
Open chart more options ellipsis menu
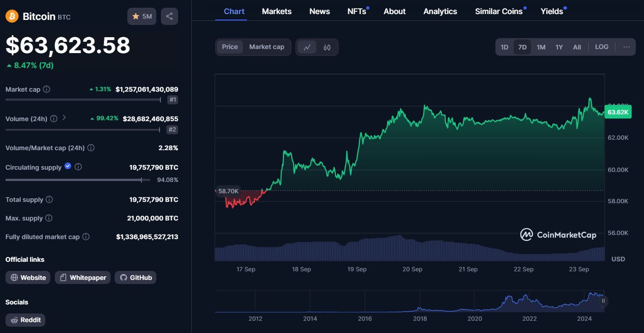[626, 47]
